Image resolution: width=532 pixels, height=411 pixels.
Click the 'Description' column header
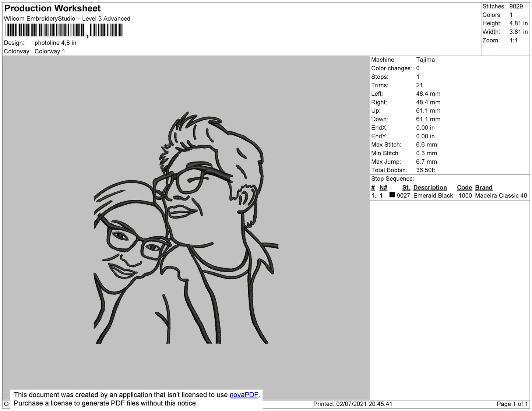[430, 187]
